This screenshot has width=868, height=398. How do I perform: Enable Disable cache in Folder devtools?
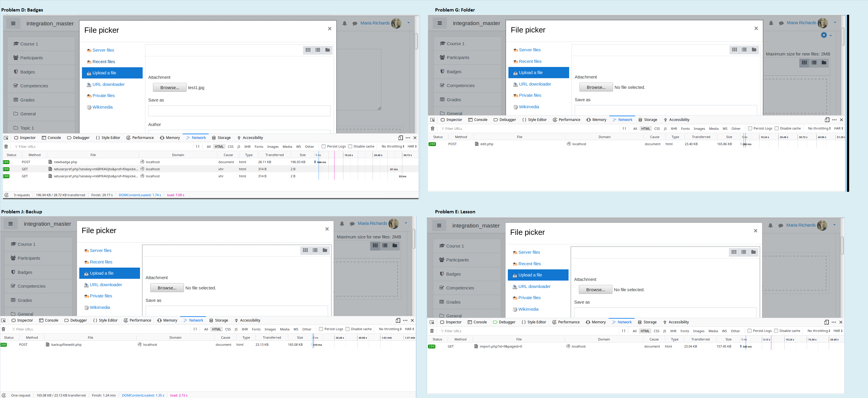777,129
